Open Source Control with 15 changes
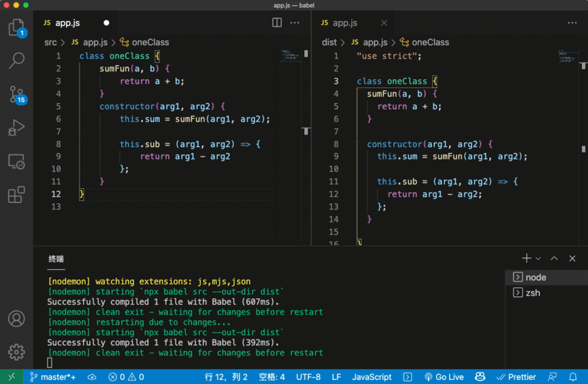The image size is (588, 384). coord(16,94)
